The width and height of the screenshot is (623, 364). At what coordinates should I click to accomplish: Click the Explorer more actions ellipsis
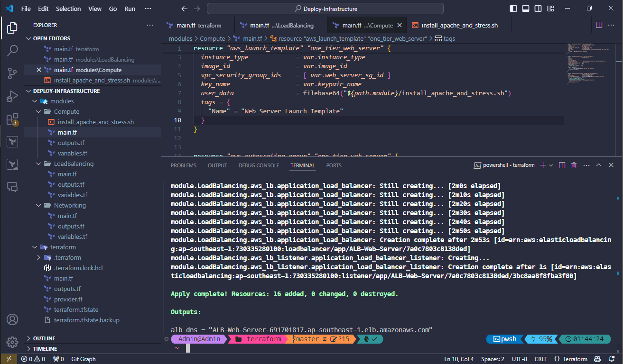(150, 25)
